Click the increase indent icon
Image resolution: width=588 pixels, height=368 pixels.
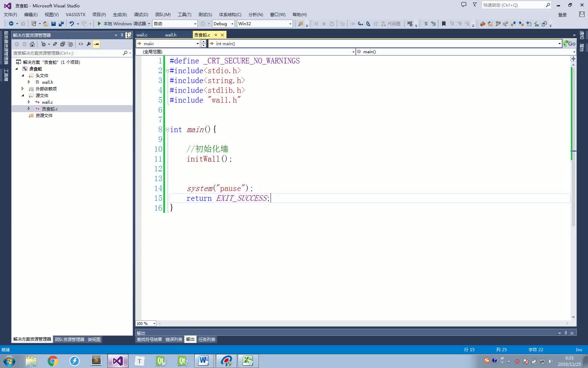[433, 24]
